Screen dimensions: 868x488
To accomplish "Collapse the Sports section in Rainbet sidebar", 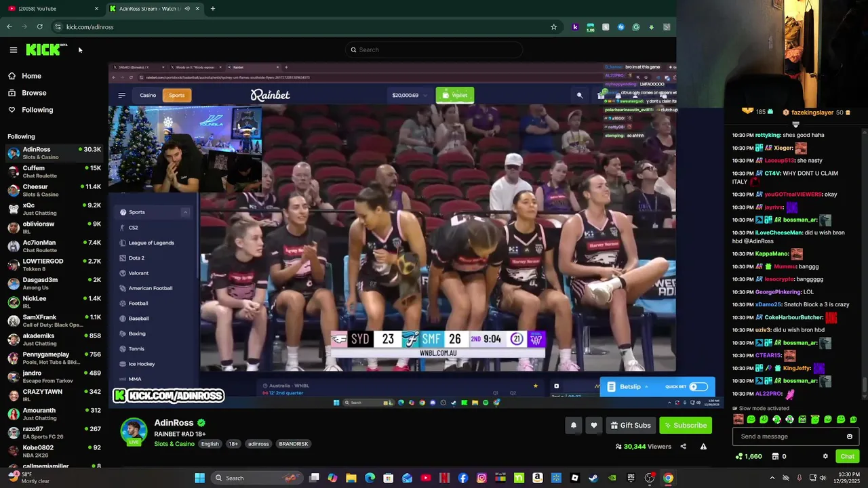I will click(185, 212).
